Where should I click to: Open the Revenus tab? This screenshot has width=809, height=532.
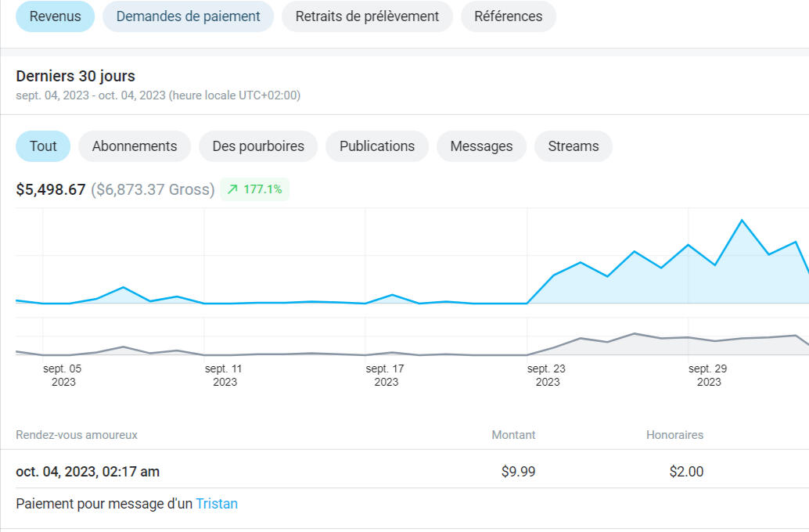[55, 16]
